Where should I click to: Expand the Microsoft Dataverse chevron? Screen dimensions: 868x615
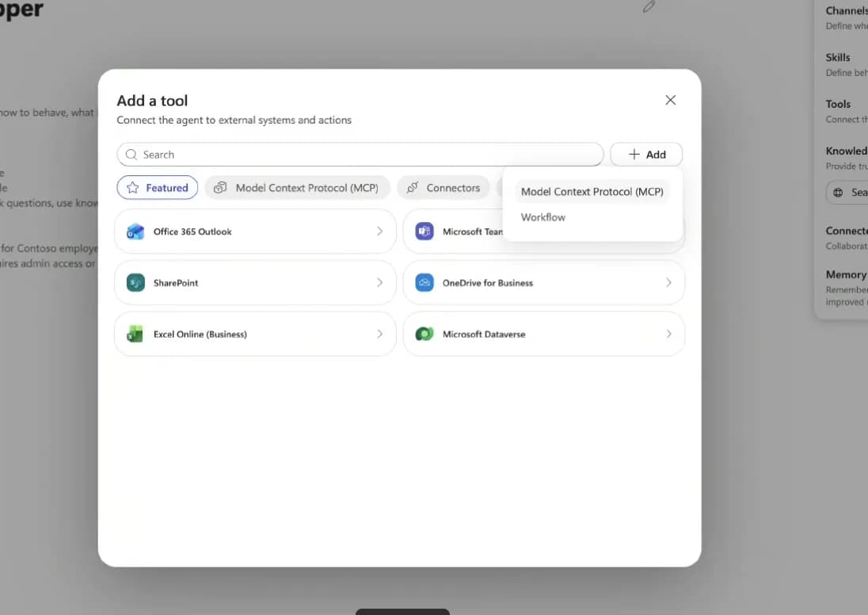668,334
